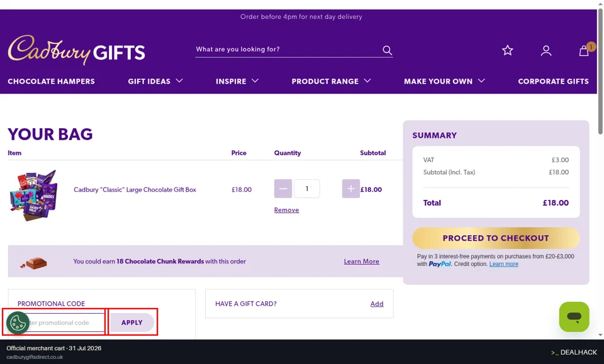Click the VAT £3.00 value
The width and height of the screenshot is (604, 364).
(x=560, y=160)
